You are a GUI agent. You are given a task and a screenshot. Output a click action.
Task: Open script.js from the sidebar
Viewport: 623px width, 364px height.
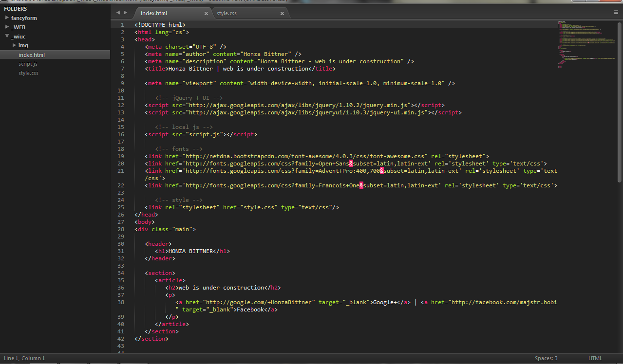click(x=28, y=64)
